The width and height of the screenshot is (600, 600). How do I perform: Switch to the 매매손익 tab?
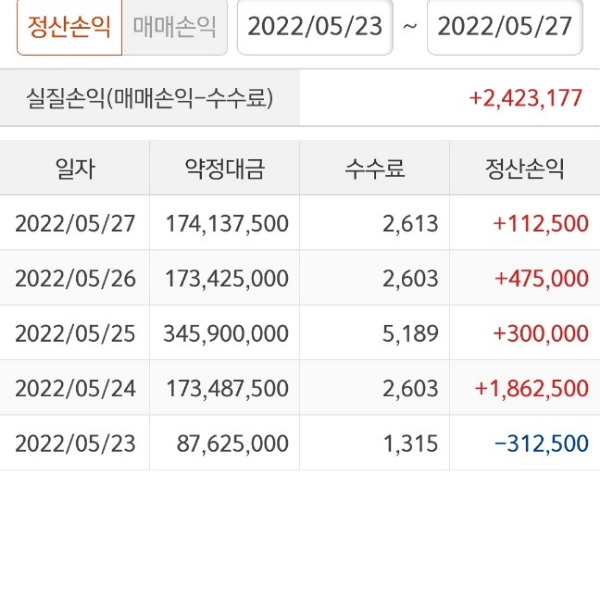click(174, 26)
